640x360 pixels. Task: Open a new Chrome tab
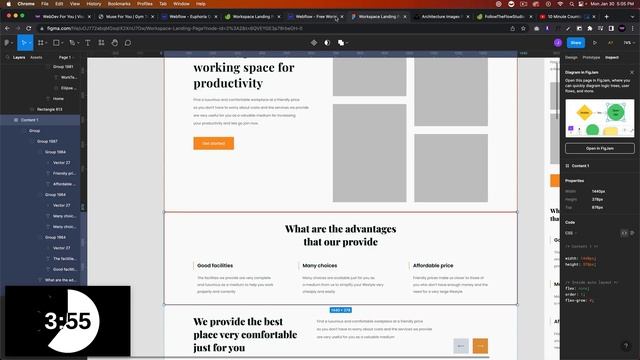[607, 17]
